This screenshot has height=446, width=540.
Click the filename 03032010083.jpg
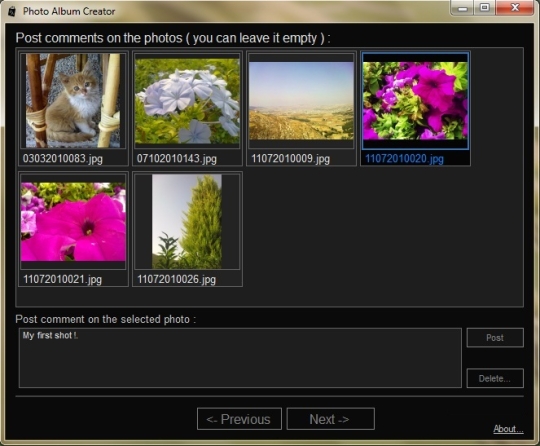[x=63, y=159]
